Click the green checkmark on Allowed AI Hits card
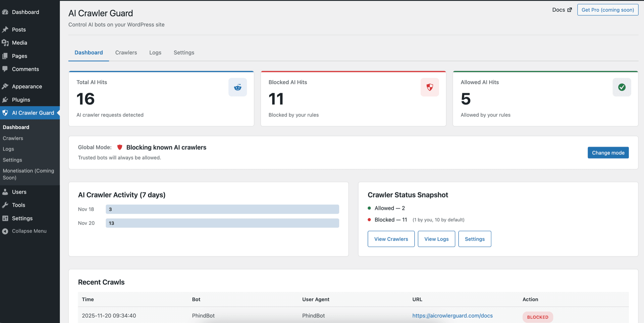Image resolution: width=644 pixels, height=323 pixels. pyautogui.click(x=622, y=87)
